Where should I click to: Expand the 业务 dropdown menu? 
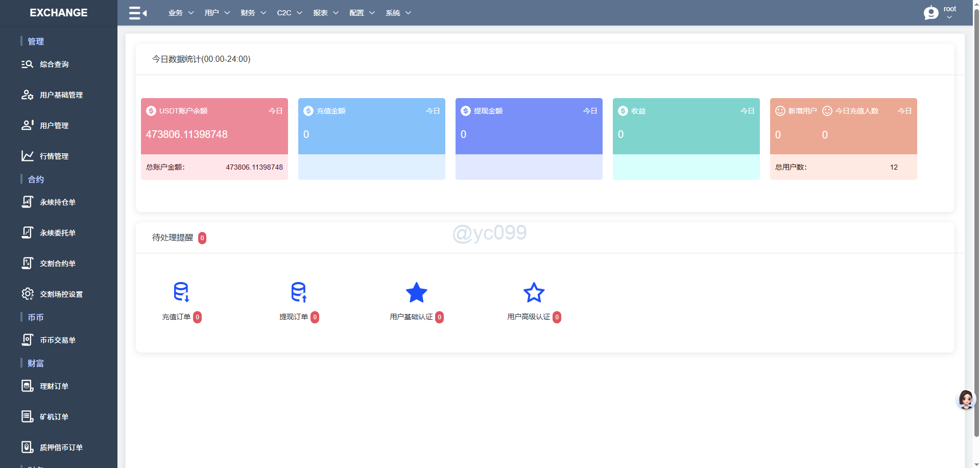point(181,13)
